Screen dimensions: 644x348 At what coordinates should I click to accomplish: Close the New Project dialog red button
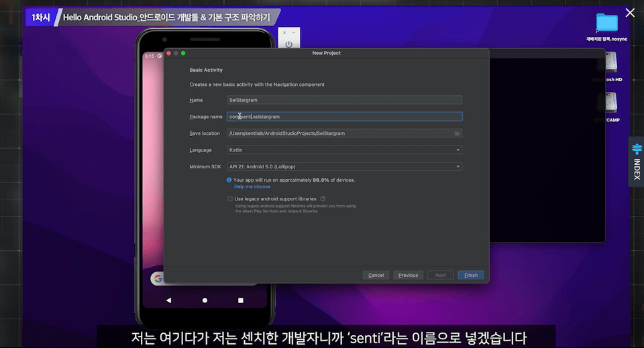(168, 53)
